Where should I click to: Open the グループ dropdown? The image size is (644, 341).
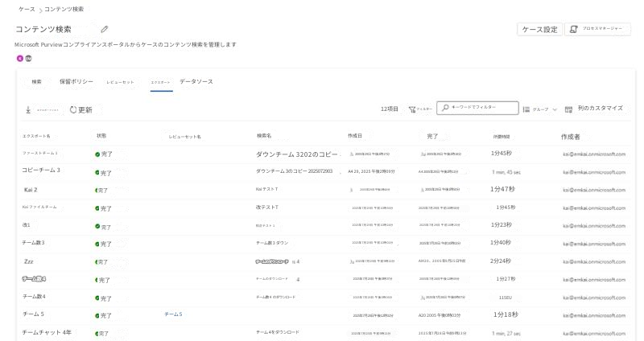pyautogui.click(x=540, y=109)
